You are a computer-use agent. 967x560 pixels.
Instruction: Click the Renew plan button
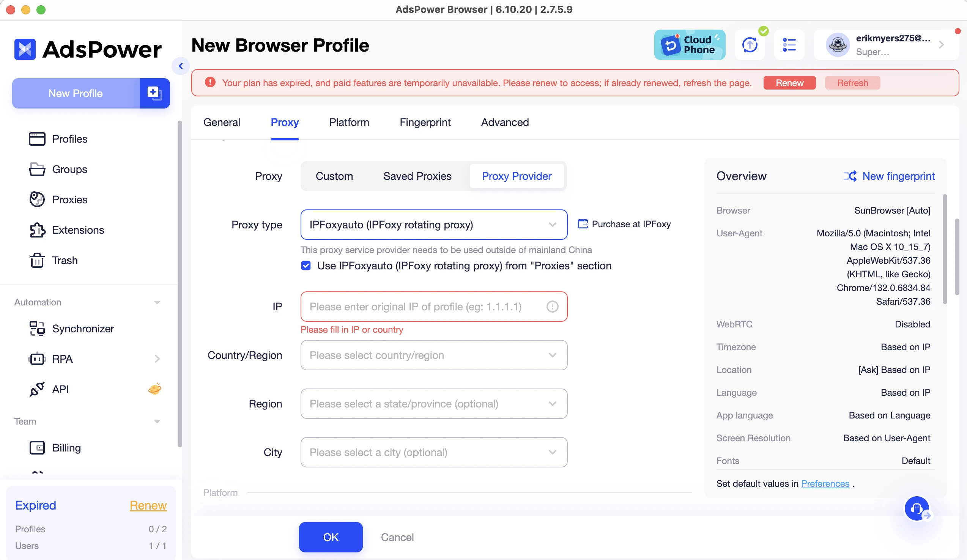790,82
